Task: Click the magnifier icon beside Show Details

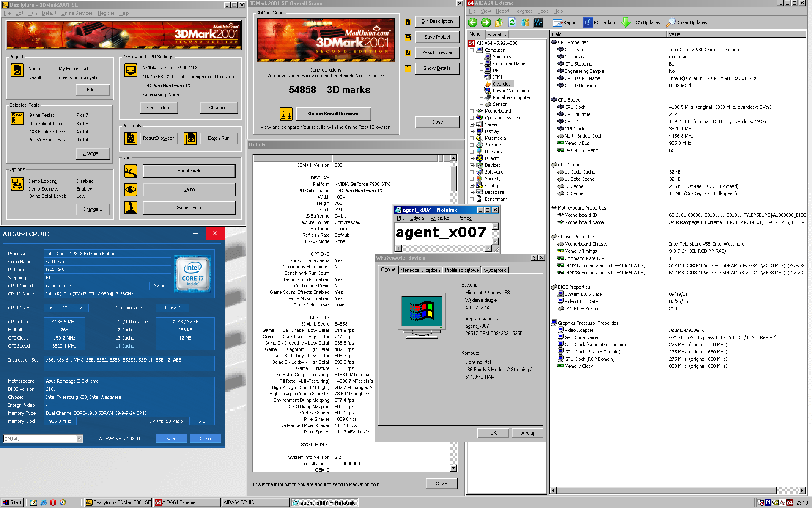Action: [408, 69]
